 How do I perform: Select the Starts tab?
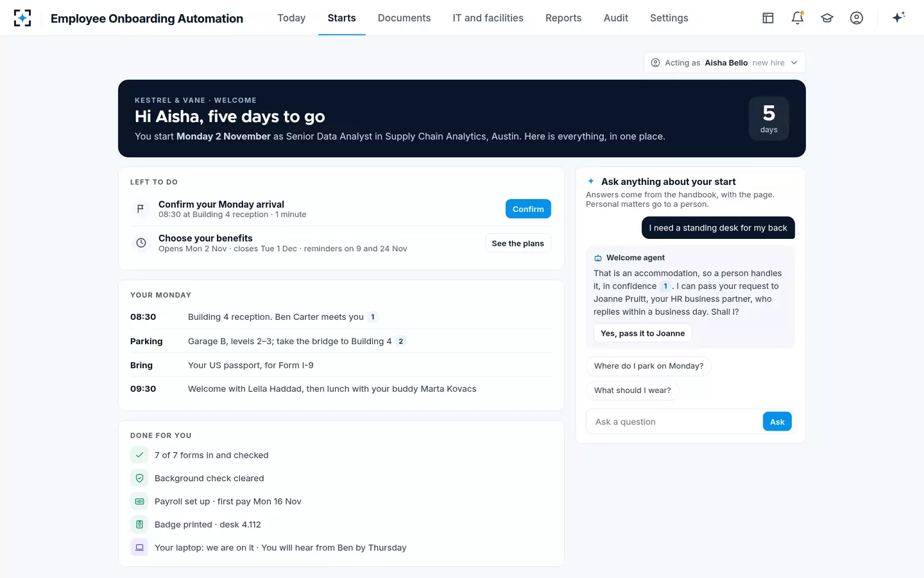(x=342, y=18)
